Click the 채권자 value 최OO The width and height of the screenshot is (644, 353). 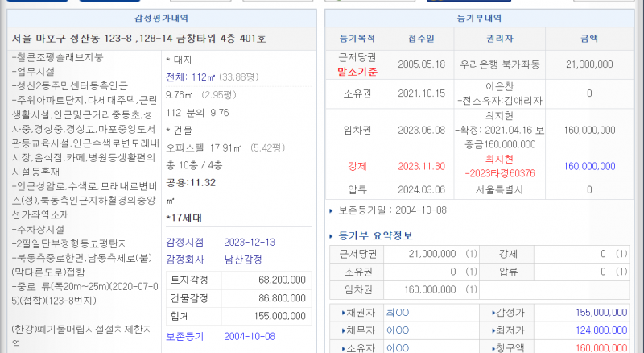pyautogui.click(x=398, y=313)
